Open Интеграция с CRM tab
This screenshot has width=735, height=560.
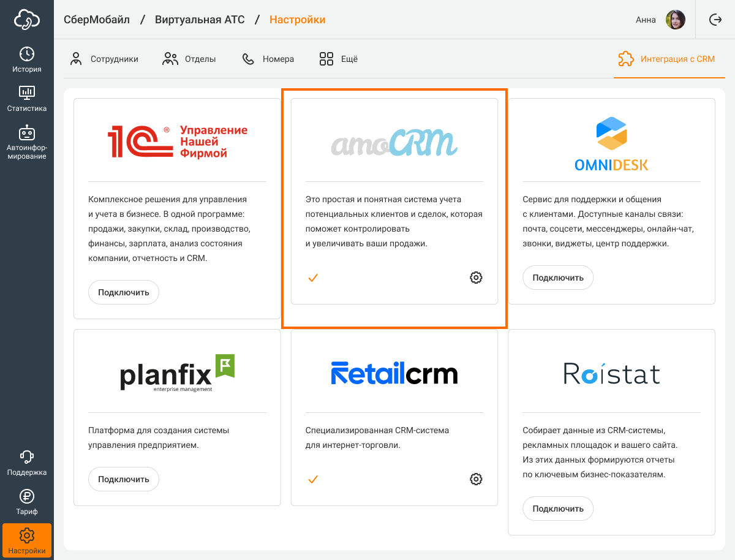666,59
